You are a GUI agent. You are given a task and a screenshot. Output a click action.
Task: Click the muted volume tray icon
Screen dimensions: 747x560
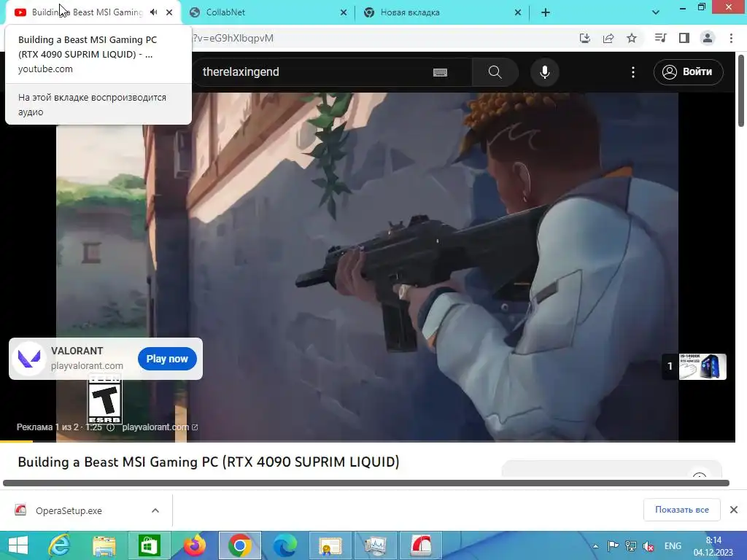649,545
